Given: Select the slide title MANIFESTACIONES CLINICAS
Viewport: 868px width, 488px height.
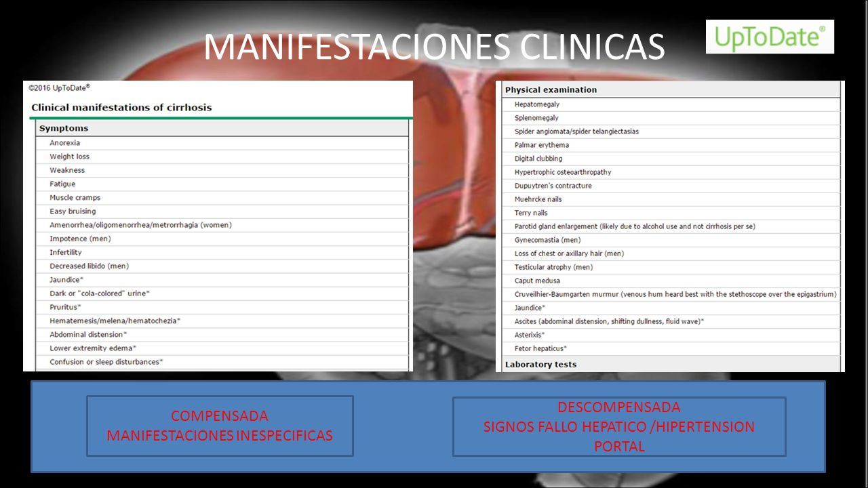Looking at the screenshot, I should tap(434, 47).
